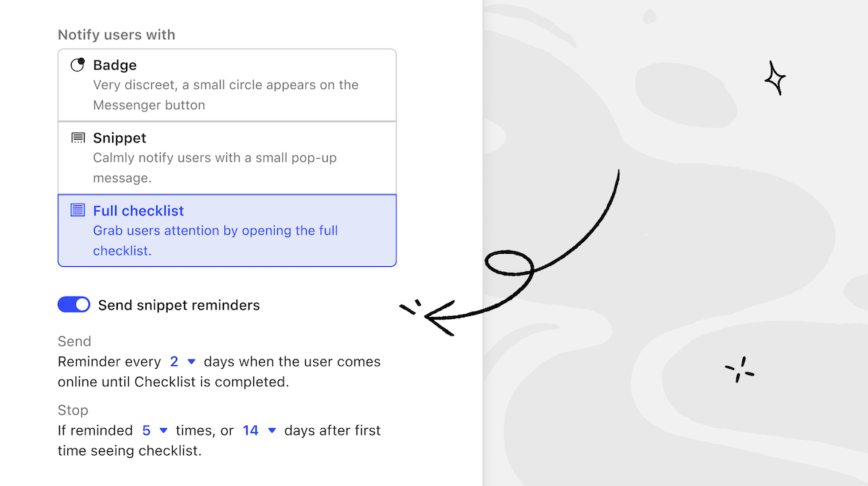Click the Full checklist list icon
The image size is (868, 486).
[x=77, y=210]
